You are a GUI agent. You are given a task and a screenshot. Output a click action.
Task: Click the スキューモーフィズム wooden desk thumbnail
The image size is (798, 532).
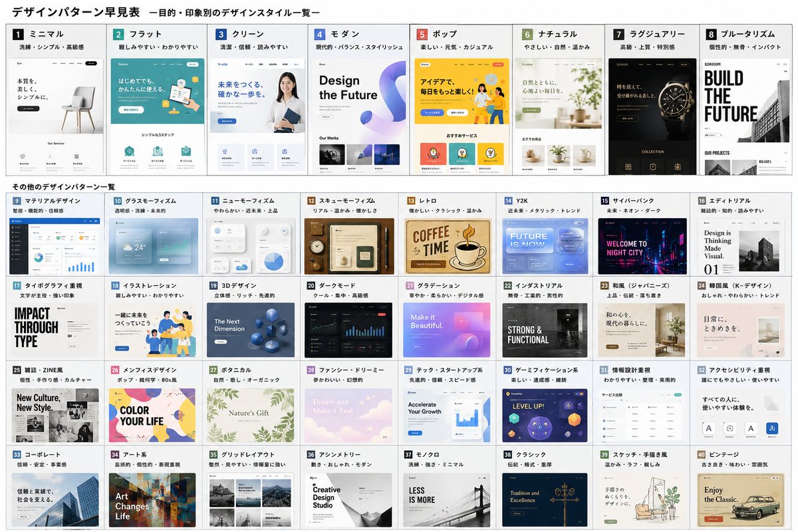pos(348,246)
